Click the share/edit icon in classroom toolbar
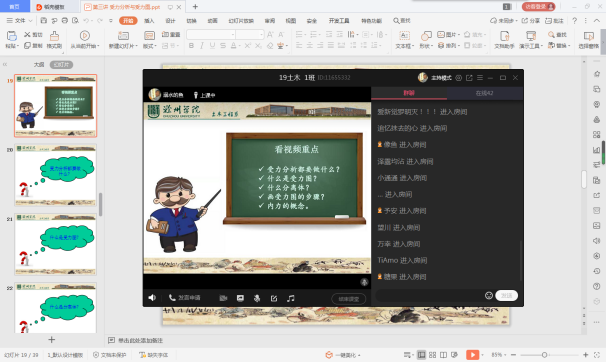Viewport: 606px width, 362px height. tap(274, 298)
